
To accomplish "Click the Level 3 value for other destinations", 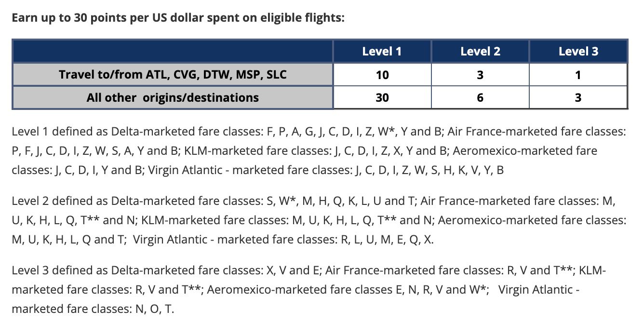I will 578,97.
